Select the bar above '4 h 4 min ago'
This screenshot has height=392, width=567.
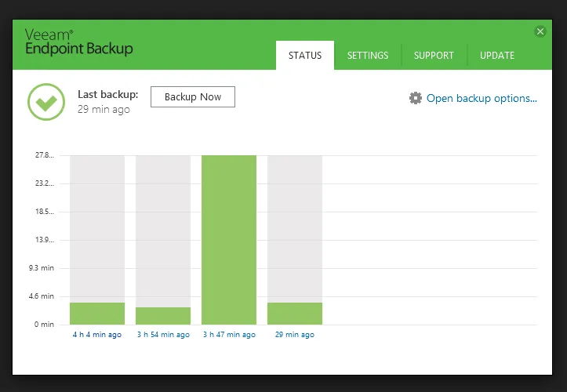click(97, 314)
